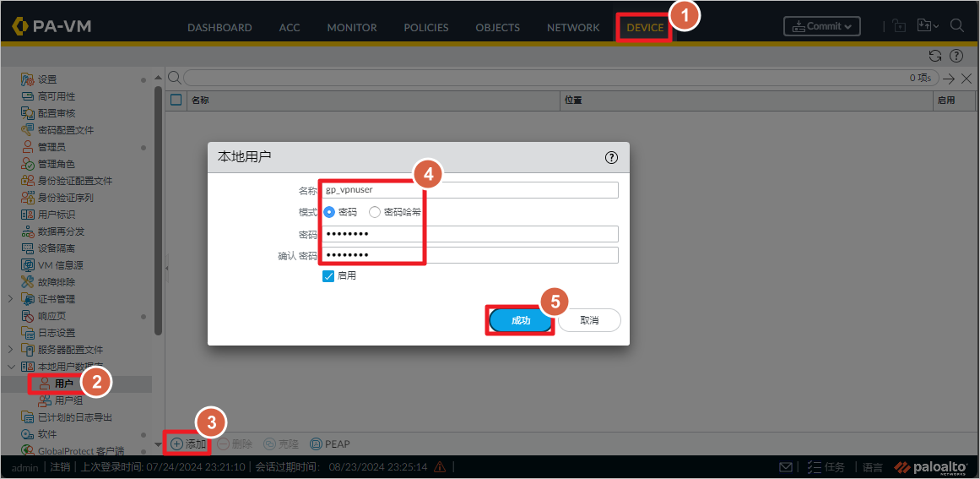This screenshot has width=980, height=479.
Task: Switch to the DASHBOARD tab
Action: click(x=219, y=28)
